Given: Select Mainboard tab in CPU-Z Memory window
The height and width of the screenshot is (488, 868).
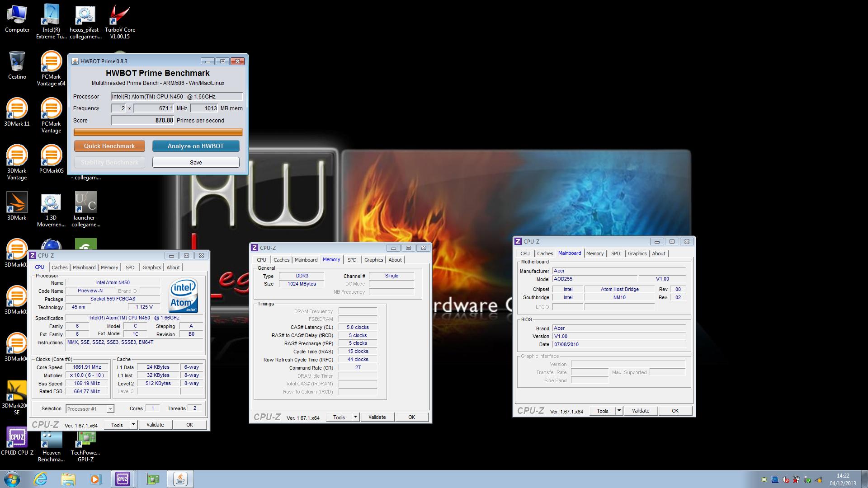Looking at the screenshot, I should [306, 260].
